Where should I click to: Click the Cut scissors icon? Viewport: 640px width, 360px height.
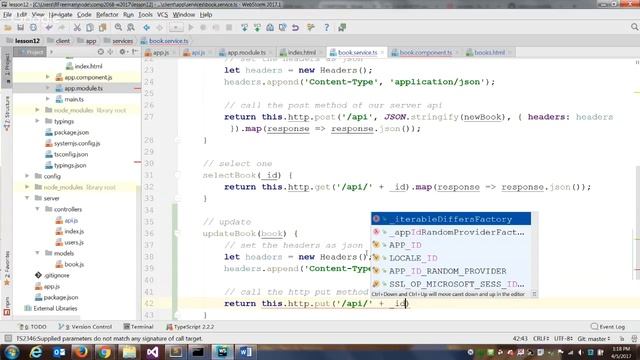tap(77, 27)
